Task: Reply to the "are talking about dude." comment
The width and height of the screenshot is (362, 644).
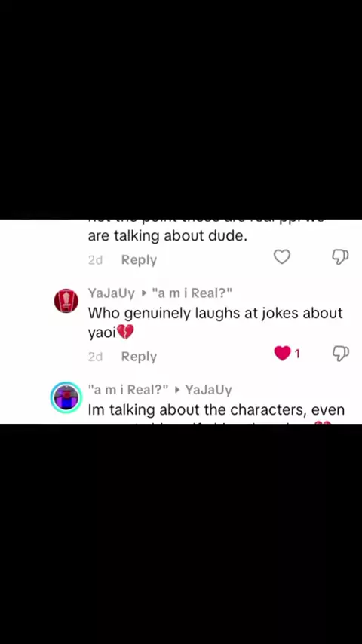Action: click(139, 260)
